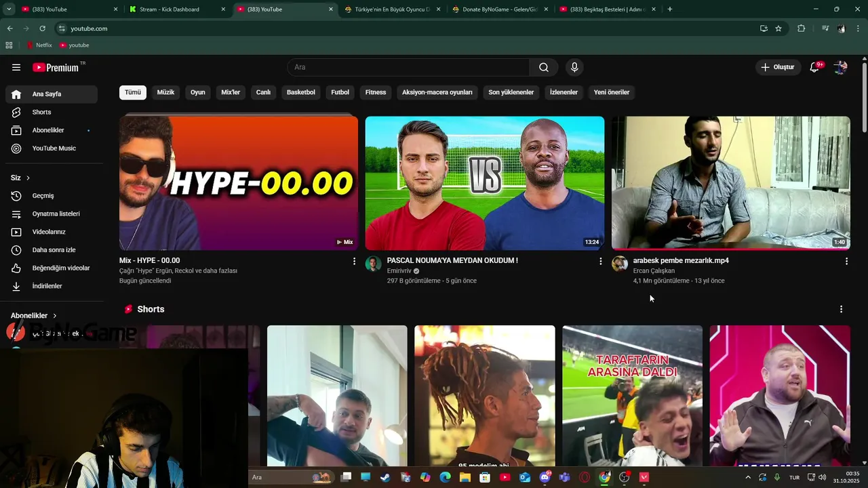Select the Fitness filter chip
Viewport: 868px width, 488px height.
pos(376,92)
